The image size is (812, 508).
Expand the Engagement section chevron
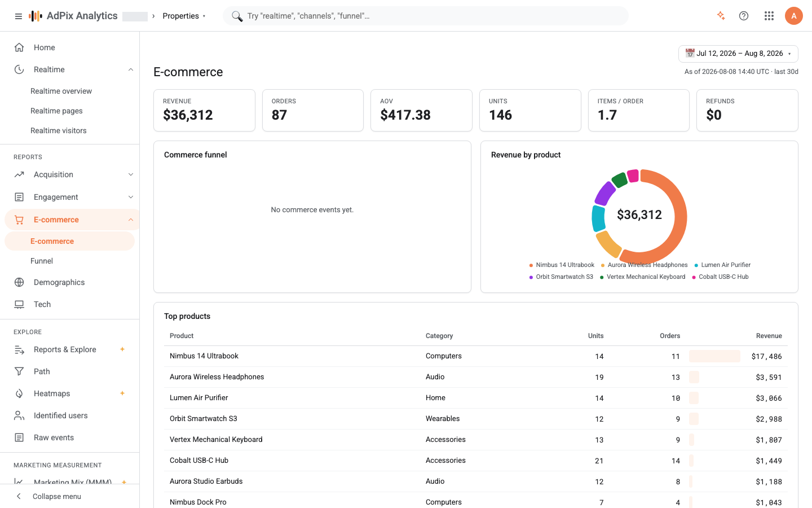click(x=131, y=197)
